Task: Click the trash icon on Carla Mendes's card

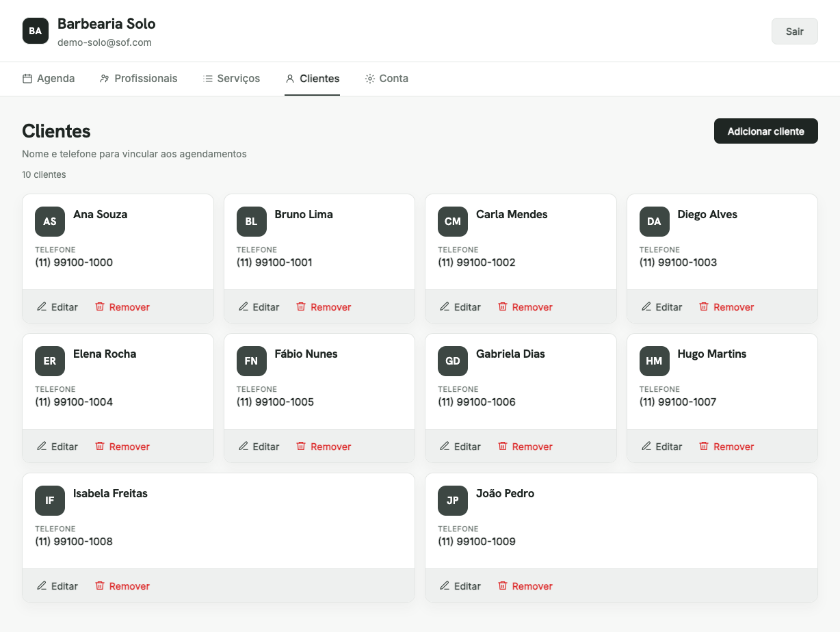Action: coord(503,306)
